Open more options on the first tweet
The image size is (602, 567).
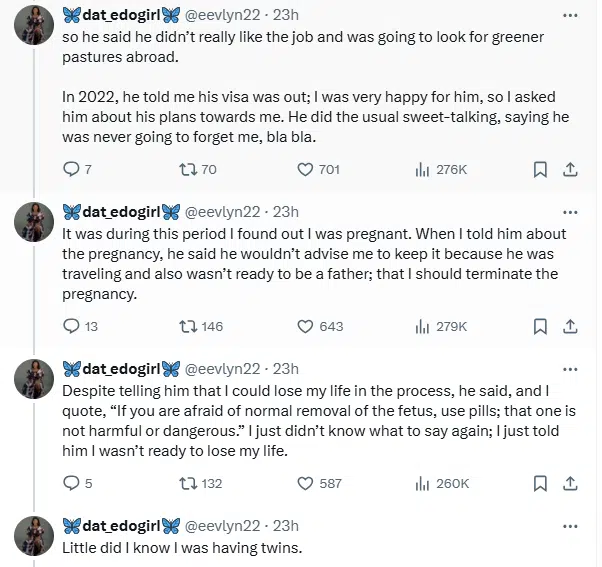[570, 16]
